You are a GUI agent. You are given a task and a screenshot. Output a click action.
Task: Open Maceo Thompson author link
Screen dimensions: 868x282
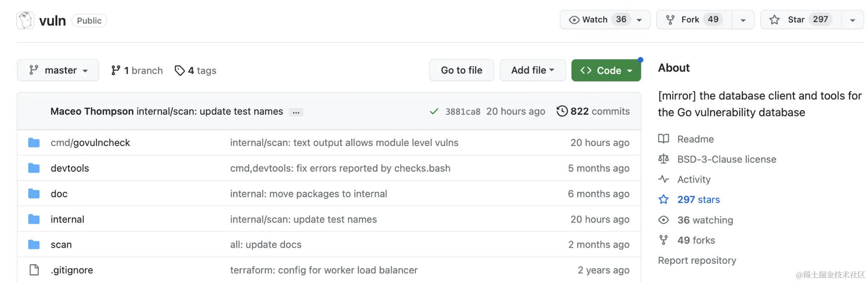92,111
